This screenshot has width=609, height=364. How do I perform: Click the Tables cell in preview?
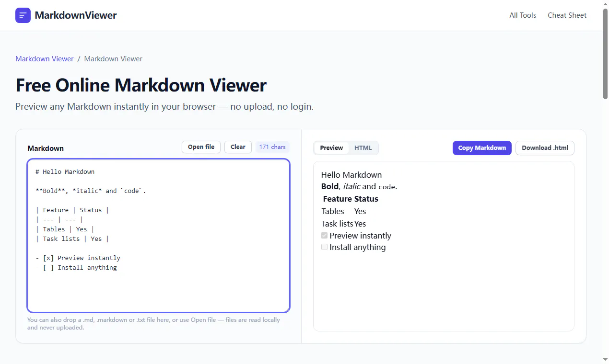click(333, 211)
